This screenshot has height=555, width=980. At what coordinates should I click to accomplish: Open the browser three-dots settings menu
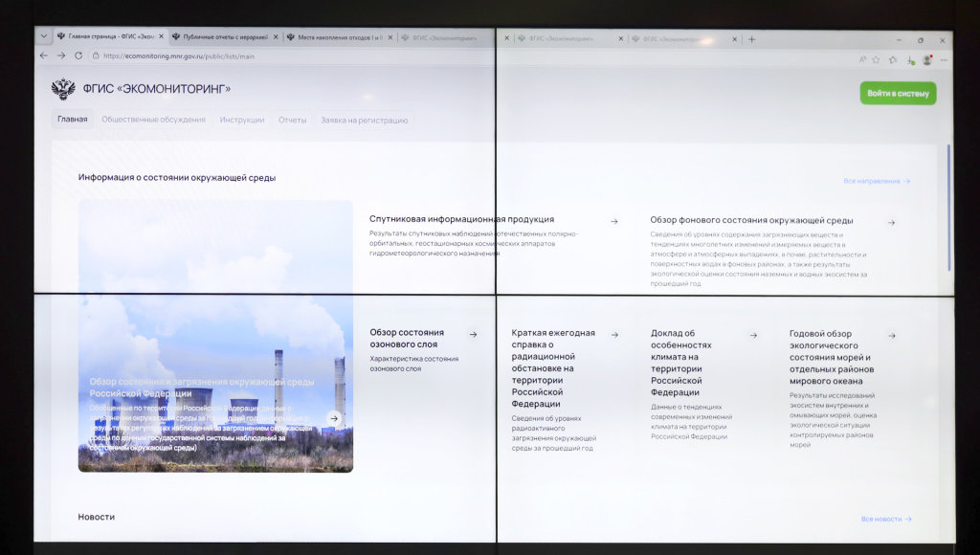coord(942,59)
